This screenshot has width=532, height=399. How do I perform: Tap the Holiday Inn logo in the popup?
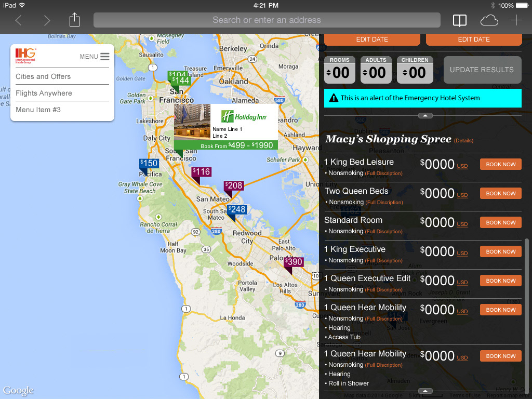[244, 117]
